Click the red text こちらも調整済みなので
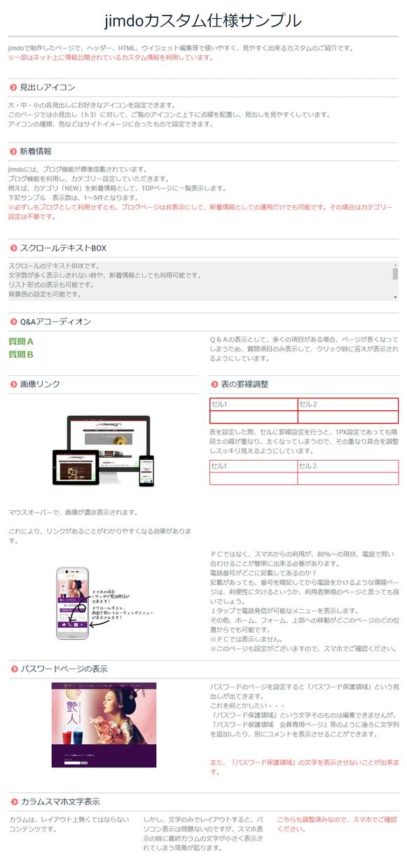 click(x=338, y=824)
